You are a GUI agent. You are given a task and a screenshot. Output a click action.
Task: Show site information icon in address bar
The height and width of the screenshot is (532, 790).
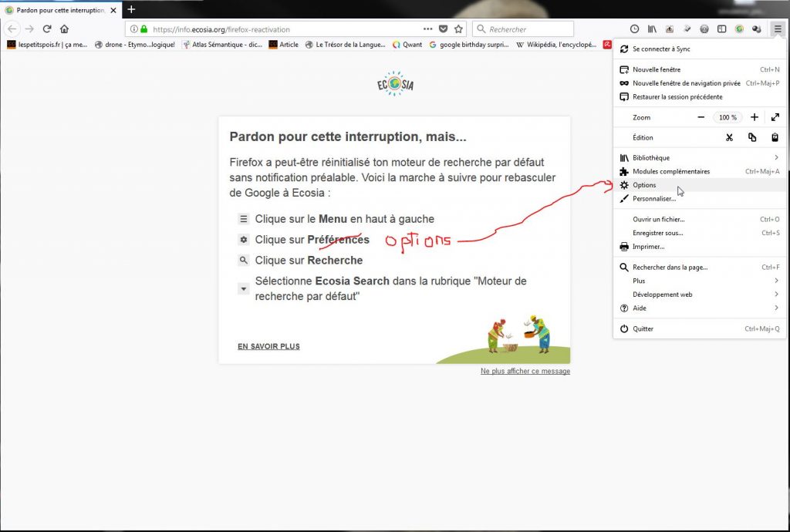133,29
